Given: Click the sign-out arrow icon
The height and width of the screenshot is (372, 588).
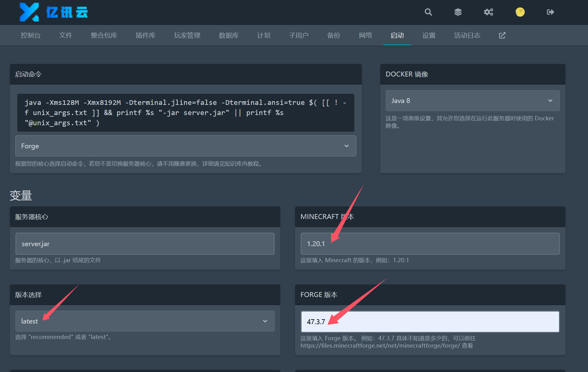Looking at the screenshot, I should (x=550, y=12).
